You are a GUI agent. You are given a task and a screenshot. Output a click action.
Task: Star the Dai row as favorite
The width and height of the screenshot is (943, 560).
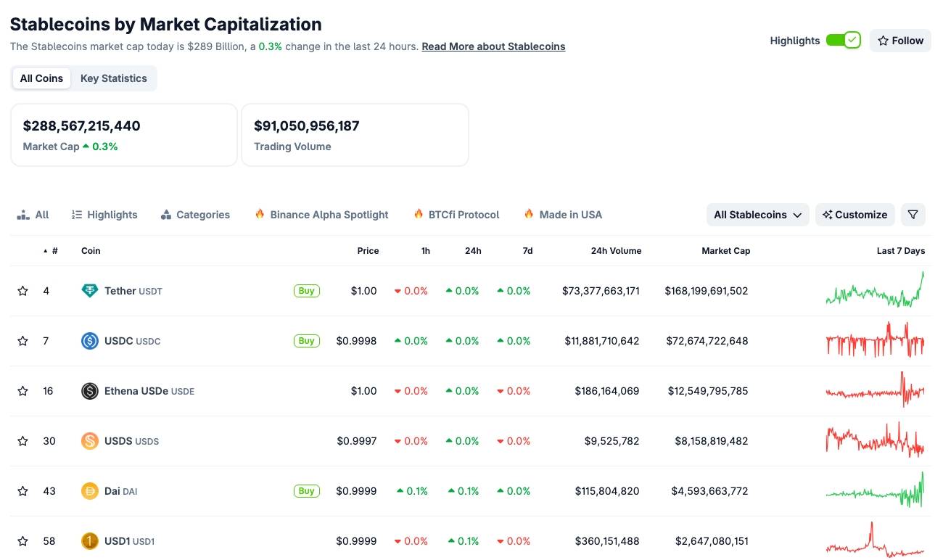point(22,491)
